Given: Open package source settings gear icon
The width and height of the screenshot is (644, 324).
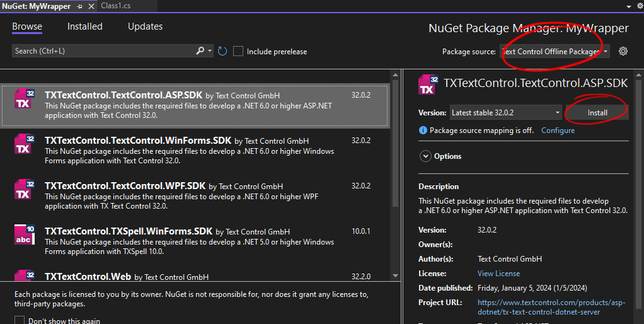Looking at the screenshot, I should pyautogui.click(x=623, y=51).
